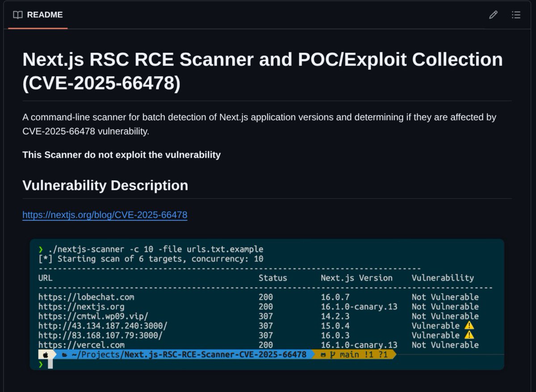536x392 pixels.
Task: Click the pencil edit README icon
Action: click(x=493, y=15)
